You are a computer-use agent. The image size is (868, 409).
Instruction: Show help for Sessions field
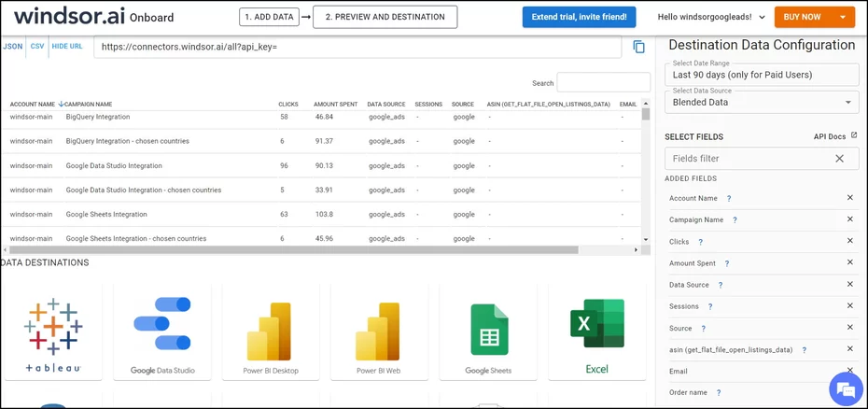coord(710,306)
